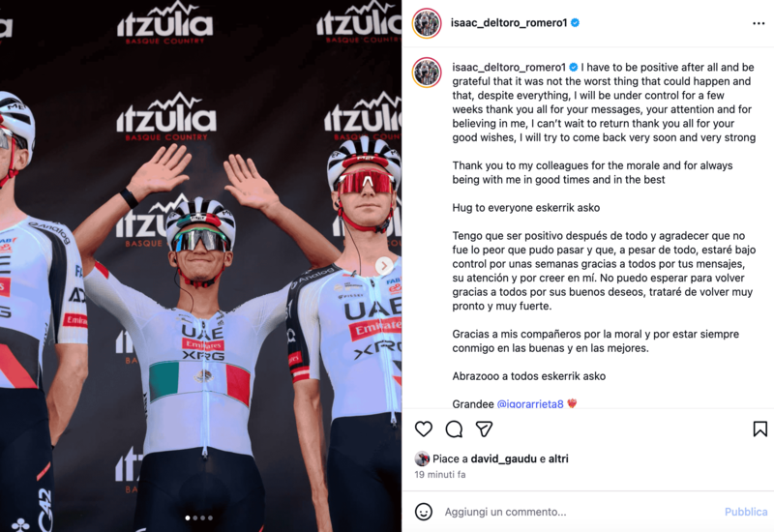Image resolution: width=774 pixels, height=532 pixels.
Task: Click the small liker avatar beside 'Piace a'
Action: [422, 458]
